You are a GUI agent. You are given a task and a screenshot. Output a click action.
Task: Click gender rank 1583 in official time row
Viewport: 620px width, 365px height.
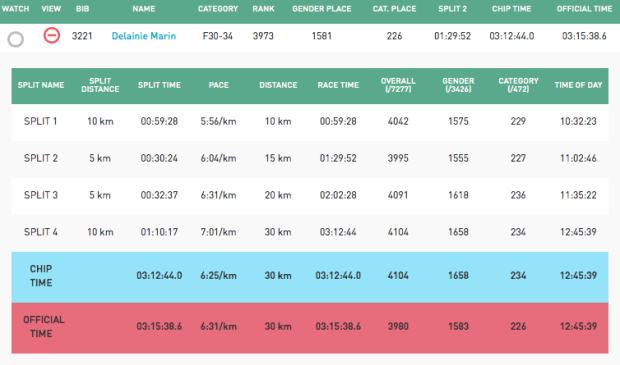point(458,327)
